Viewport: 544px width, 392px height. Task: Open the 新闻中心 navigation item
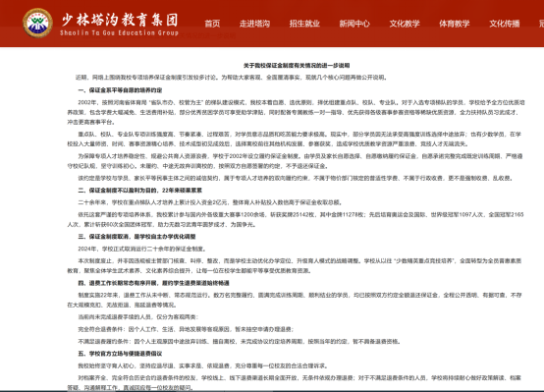[354, 24]
